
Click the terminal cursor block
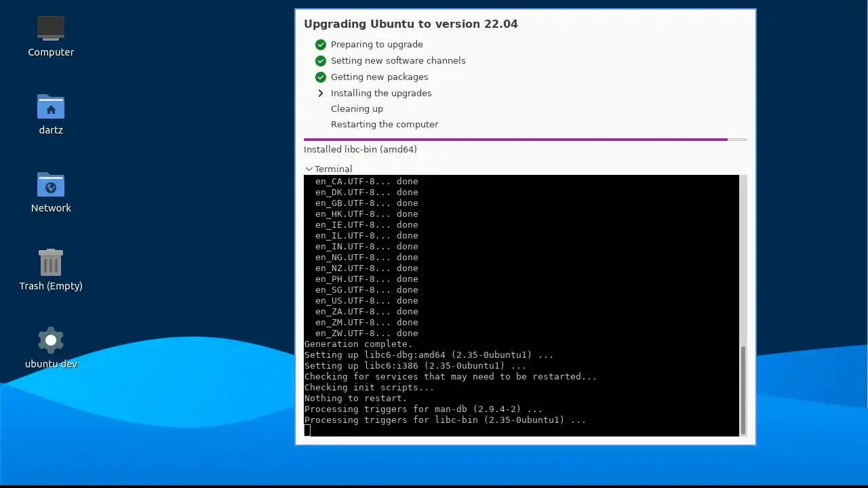click(x=307, y=430)
